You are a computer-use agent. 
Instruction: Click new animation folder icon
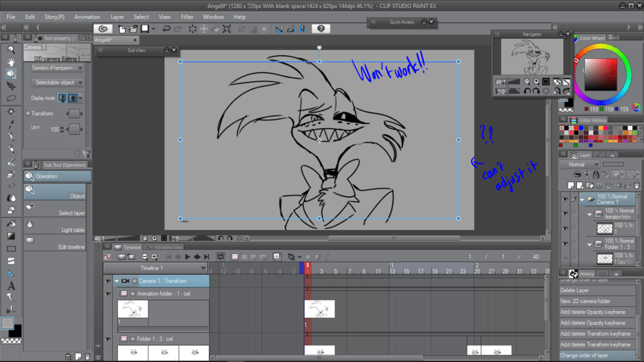click(235, 257)
